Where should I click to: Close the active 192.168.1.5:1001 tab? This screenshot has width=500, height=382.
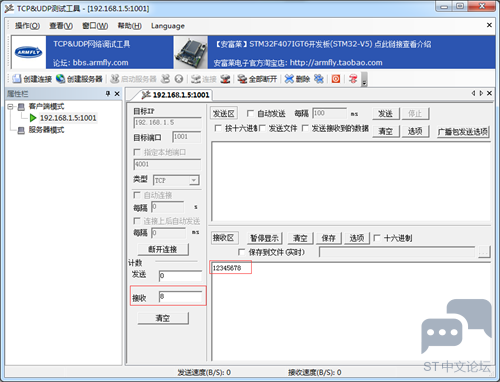click(x=489, y=93)
